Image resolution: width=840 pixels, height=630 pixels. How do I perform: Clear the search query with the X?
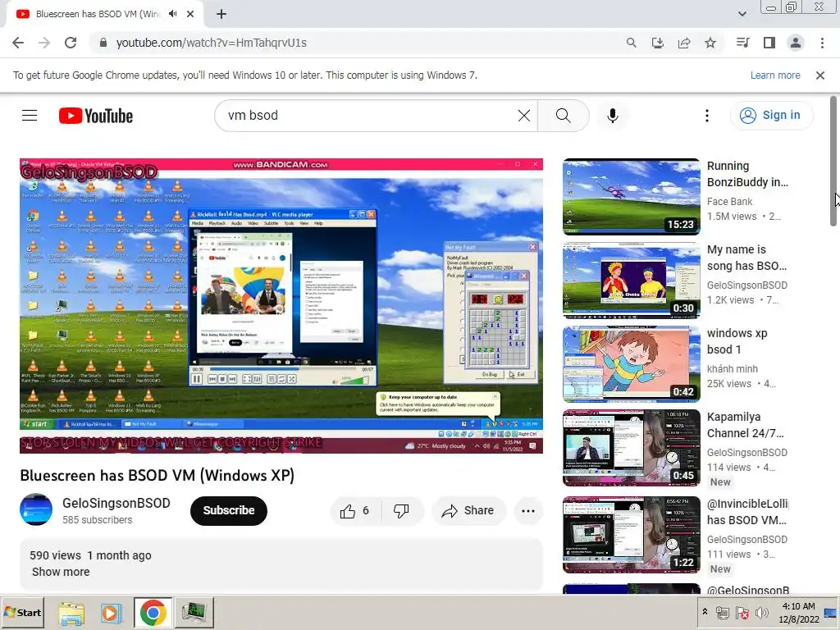point(524,115)
